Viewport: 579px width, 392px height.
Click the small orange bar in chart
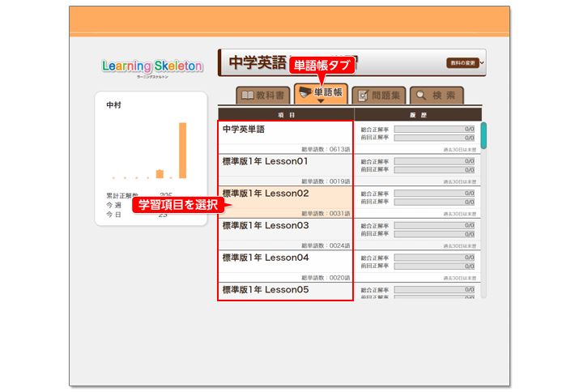pos(160,173)
